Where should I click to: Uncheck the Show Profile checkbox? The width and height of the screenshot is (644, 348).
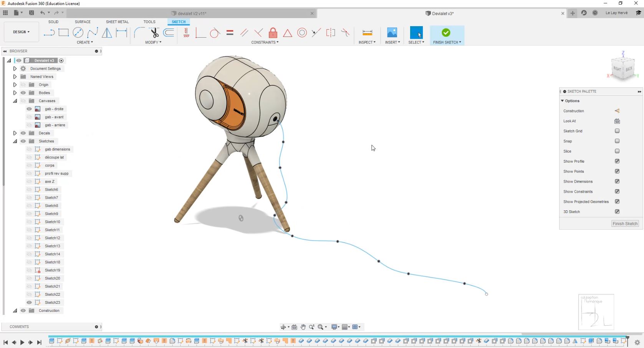617,161
